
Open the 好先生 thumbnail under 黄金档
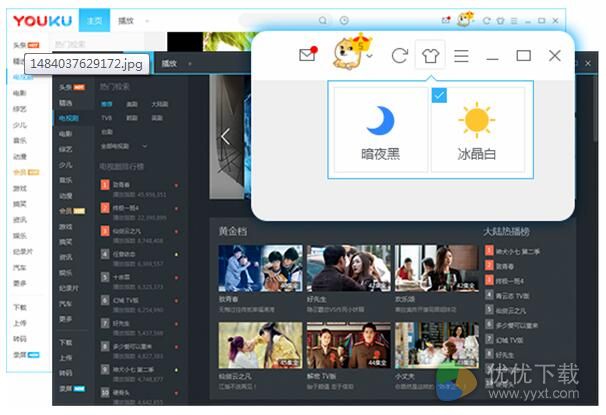point(349,268)
